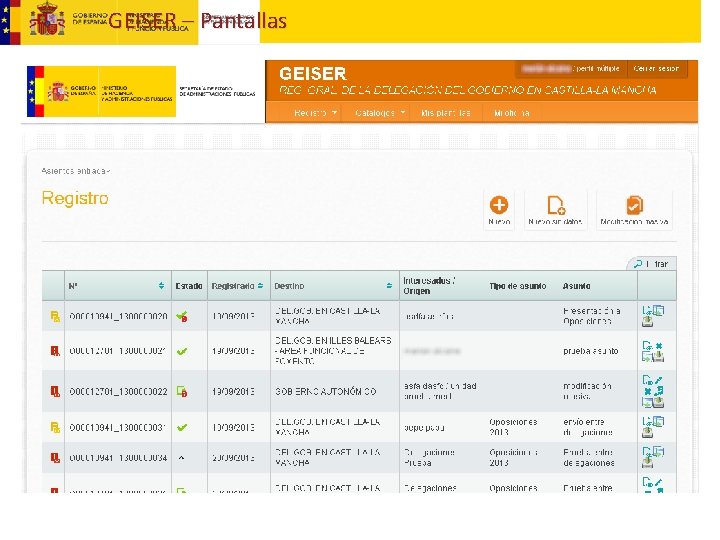The image size is (720, 540).
Task: Click download tray icon in prueba asunto row
Action: tap(659, 356)
